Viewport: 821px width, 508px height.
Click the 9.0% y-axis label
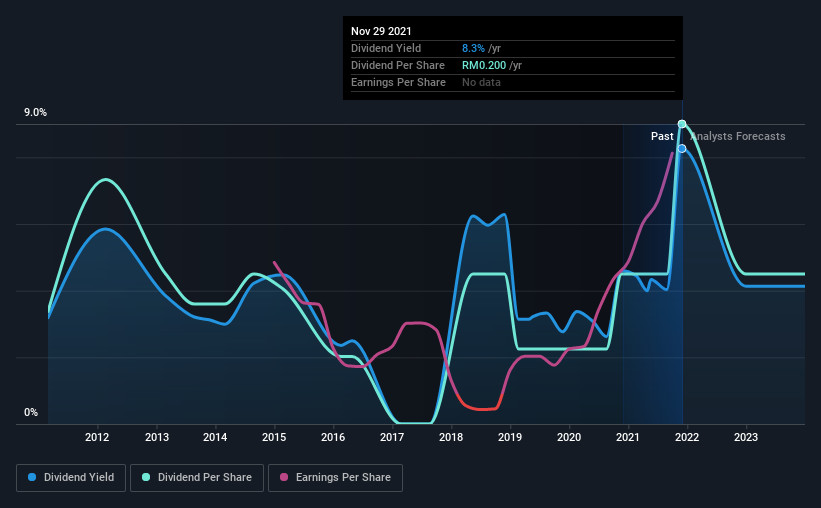tap(35, 113)
